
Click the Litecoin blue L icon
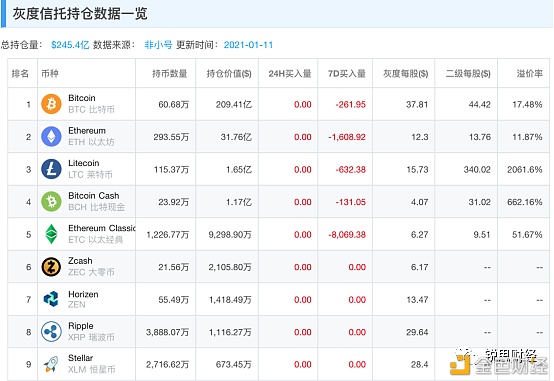tap(51, 169)
